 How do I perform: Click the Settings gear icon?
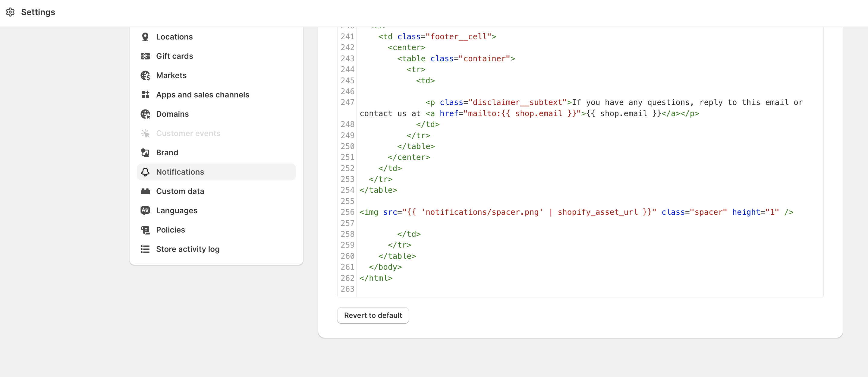click(10, 12)
